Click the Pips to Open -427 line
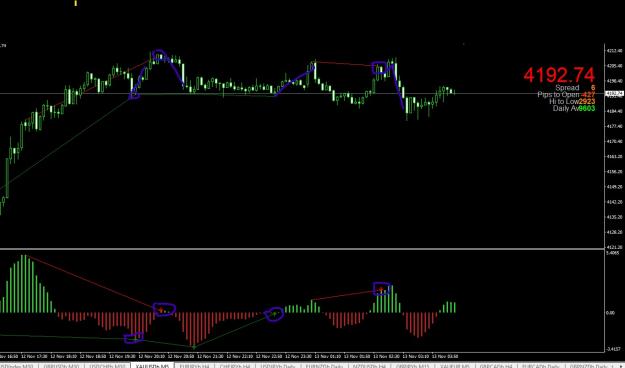Image resolution: width=625 pixels, height=368 pixels. click(566, 95)
